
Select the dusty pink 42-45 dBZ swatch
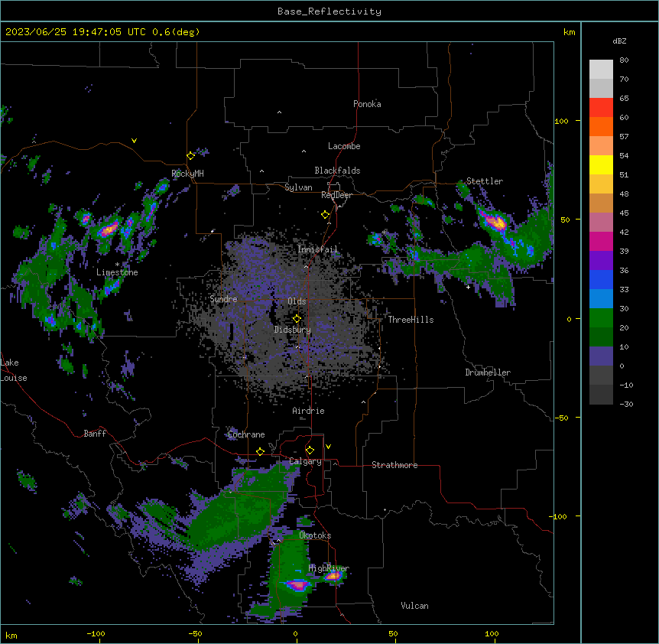[601, 223]
